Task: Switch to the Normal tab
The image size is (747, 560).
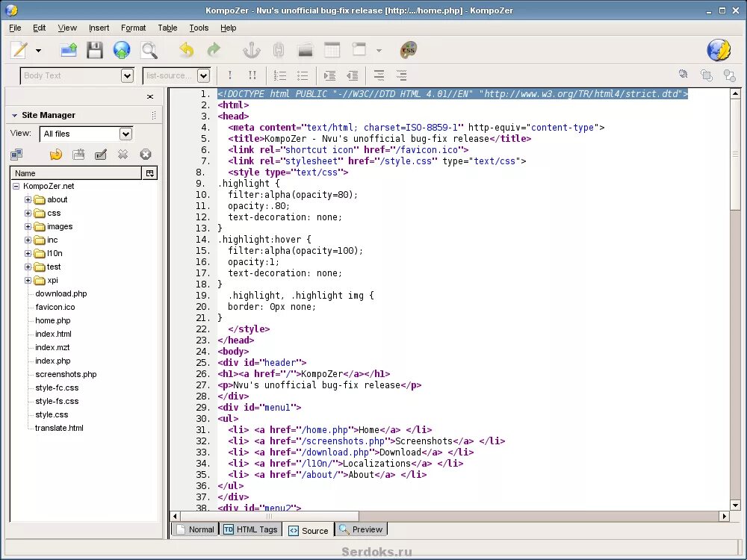Action: (x=195, y=529)
